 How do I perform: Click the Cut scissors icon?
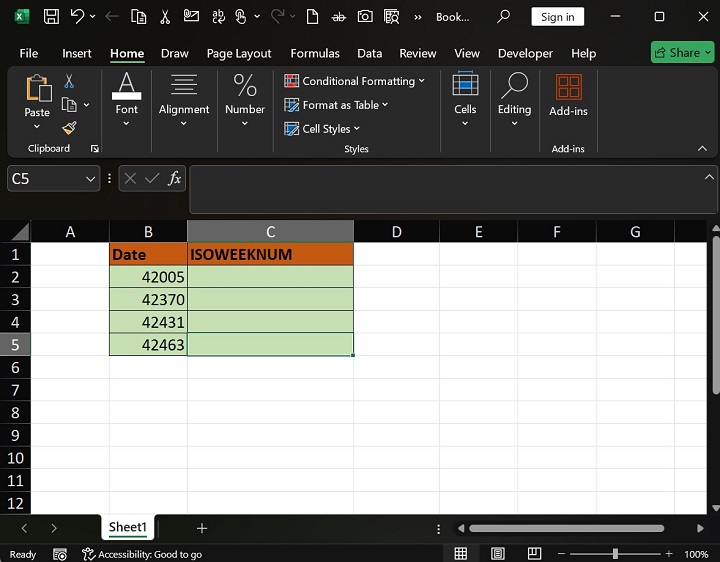[x=69, y=82]
